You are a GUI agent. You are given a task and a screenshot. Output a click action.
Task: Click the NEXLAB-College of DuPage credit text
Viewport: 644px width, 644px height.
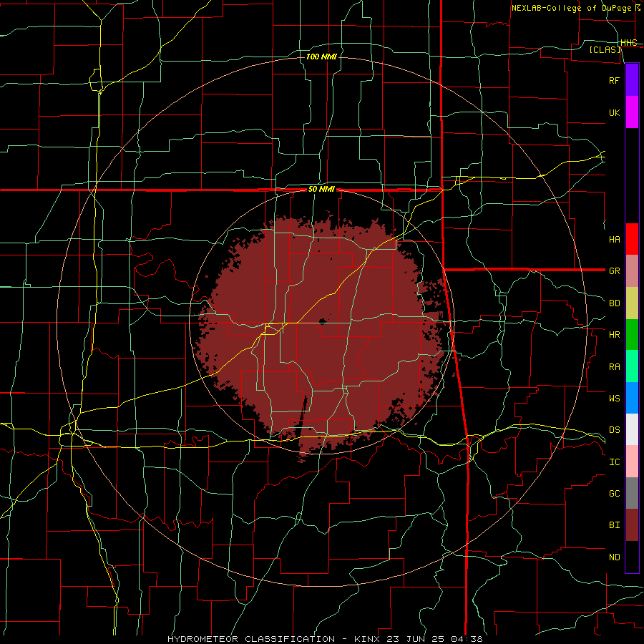(571, 8)
